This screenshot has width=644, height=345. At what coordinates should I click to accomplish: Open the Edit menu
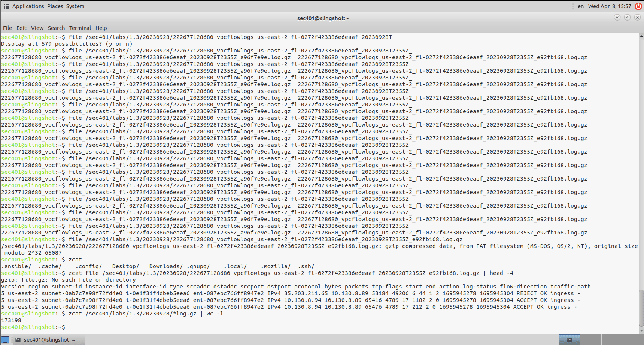21,28
